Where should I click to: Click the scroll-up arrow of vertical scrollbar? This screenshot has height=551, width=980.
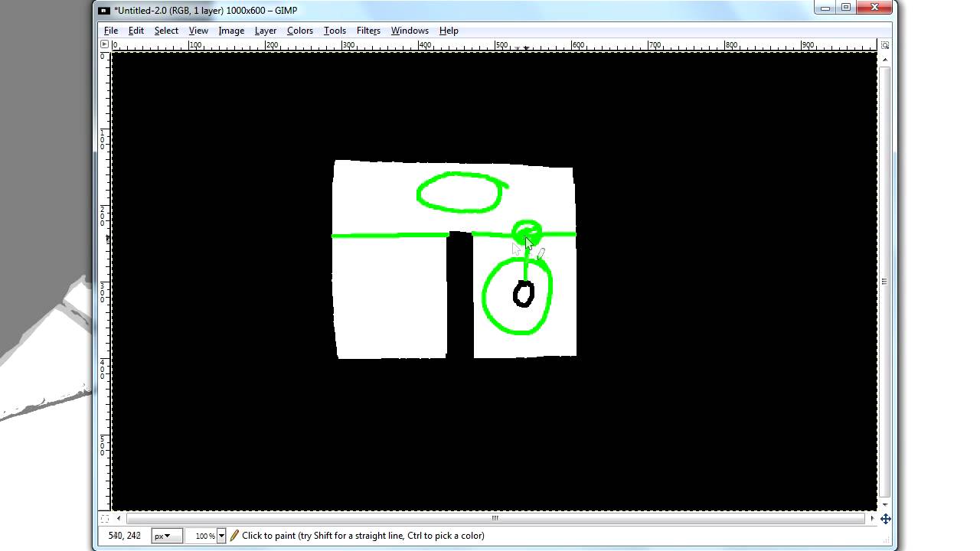pos(885,59)
